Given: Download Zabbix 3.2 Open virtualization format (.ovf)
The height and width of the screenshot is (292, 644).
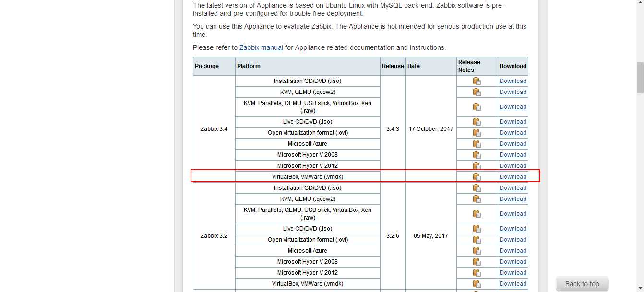Looking at the screenshot, I should click(x=513, y=240).
